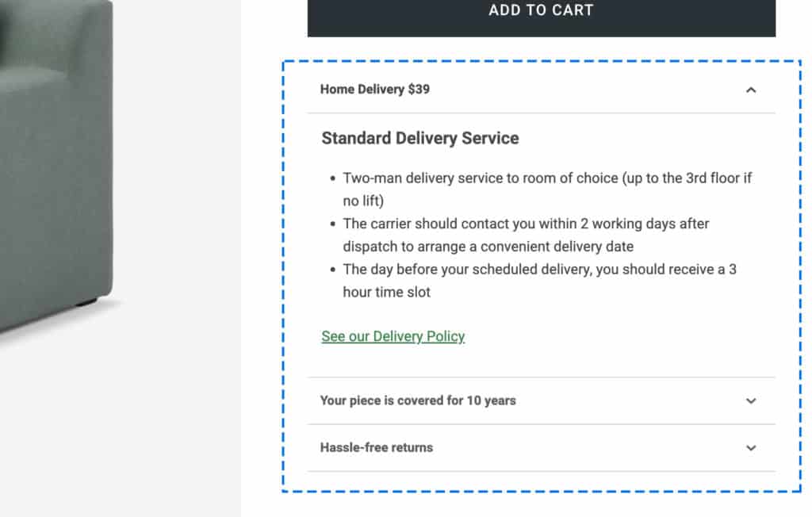Click the 3 hour time slot bullet text
This screenshot has height=517, width=812.
click(539, 281)
